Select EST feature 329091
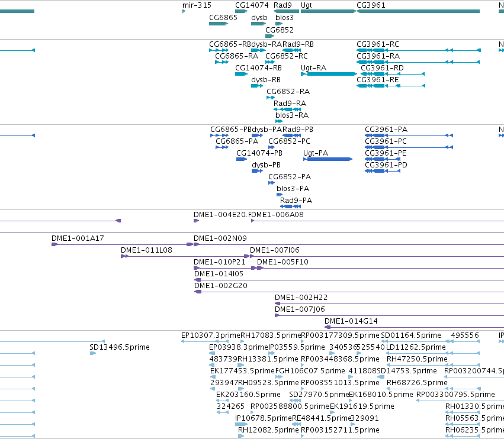 tap(365, 418)
